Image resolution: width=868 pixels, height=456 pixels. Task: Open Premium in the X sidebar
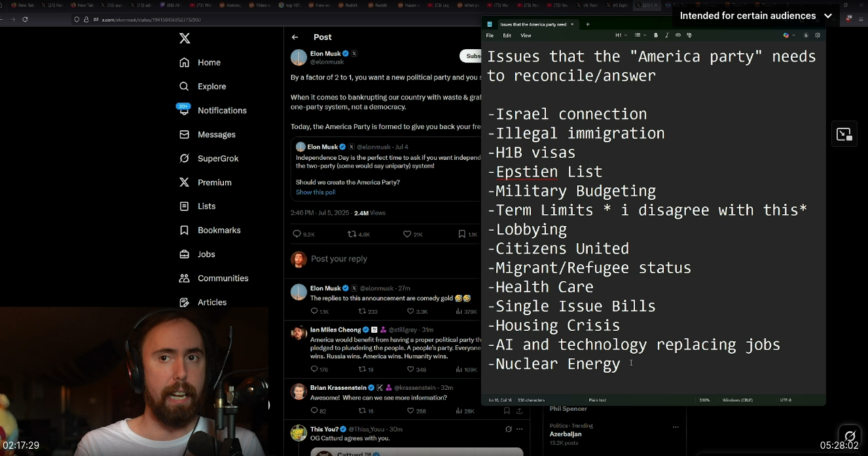206,182
